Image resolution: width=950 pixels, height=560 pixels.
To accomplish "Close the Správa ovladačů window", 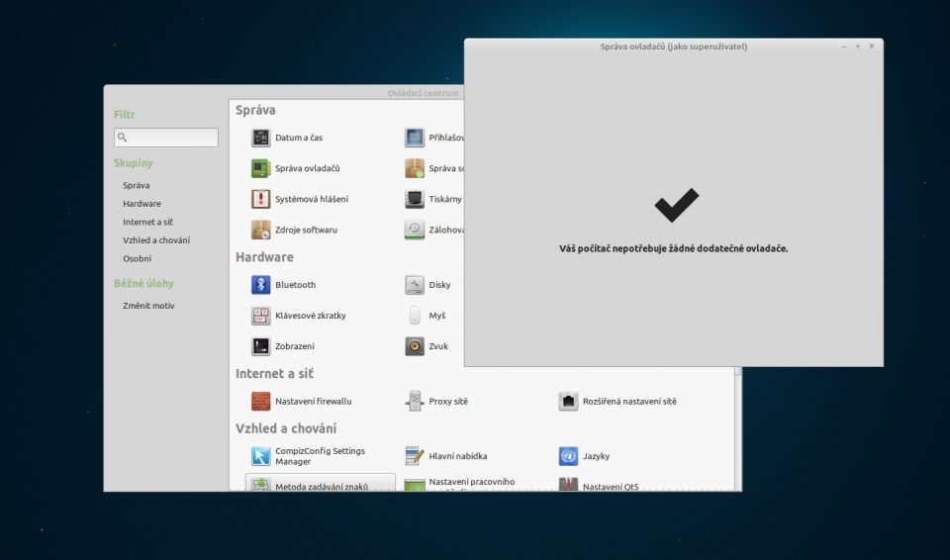I will point(872,47).
